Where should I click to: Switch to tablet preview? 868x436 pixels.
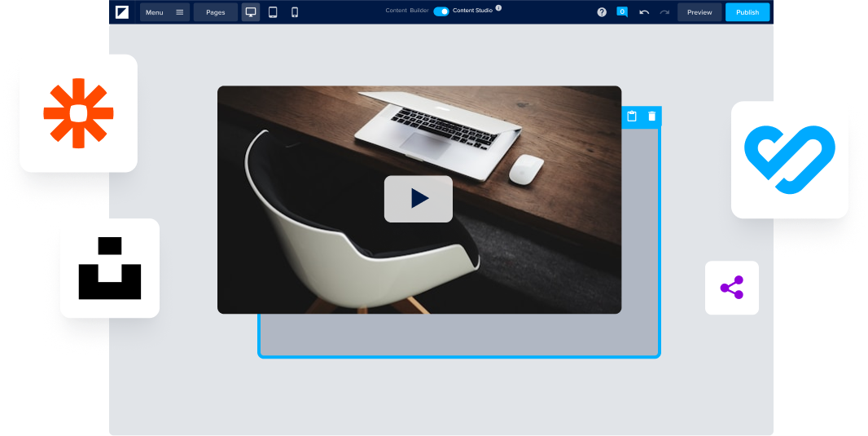tap(273, 12)
